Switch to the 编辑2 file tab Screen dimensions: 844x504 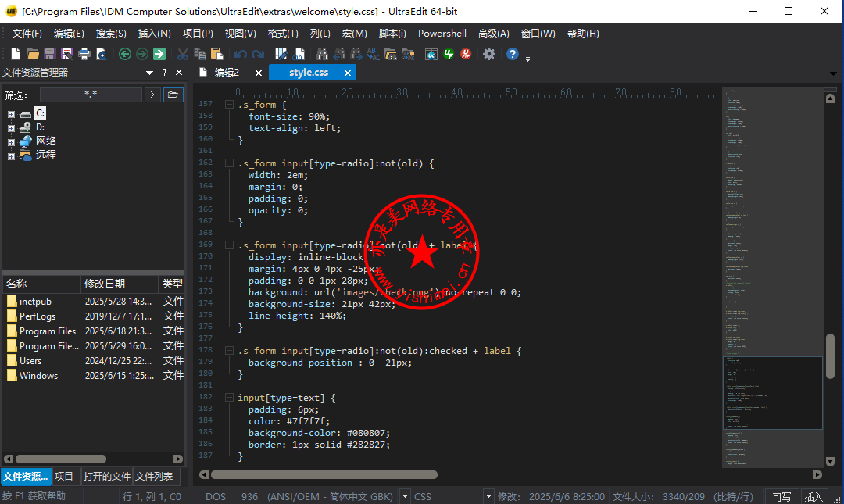point(227,73)
